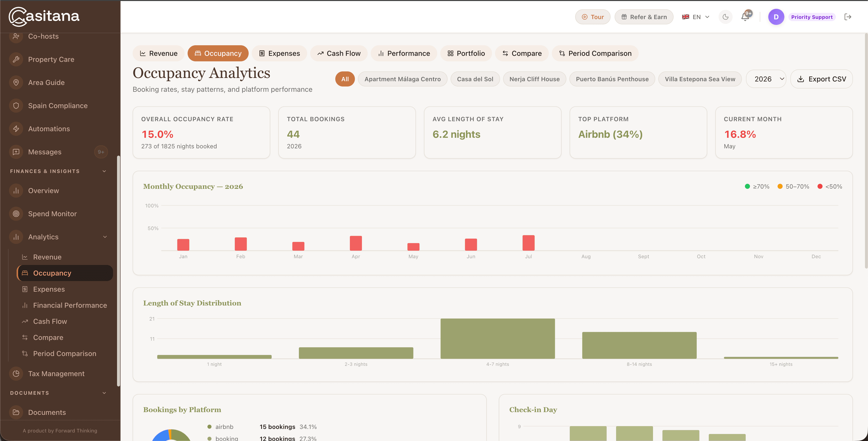
Task: Open Automations lightning icon
Action: tap(16, 128)
